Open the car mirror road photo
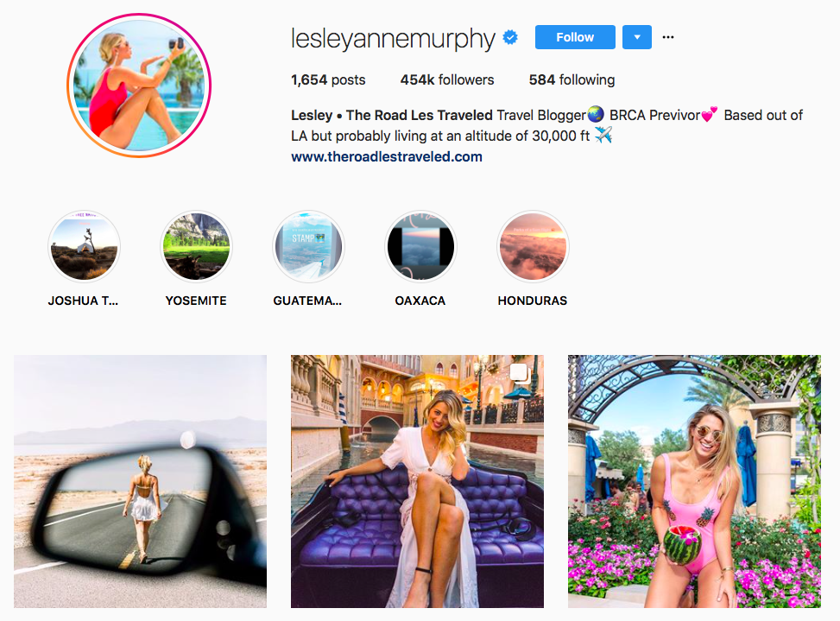This screenshot has width=840, height=621. tap(141, 481)
